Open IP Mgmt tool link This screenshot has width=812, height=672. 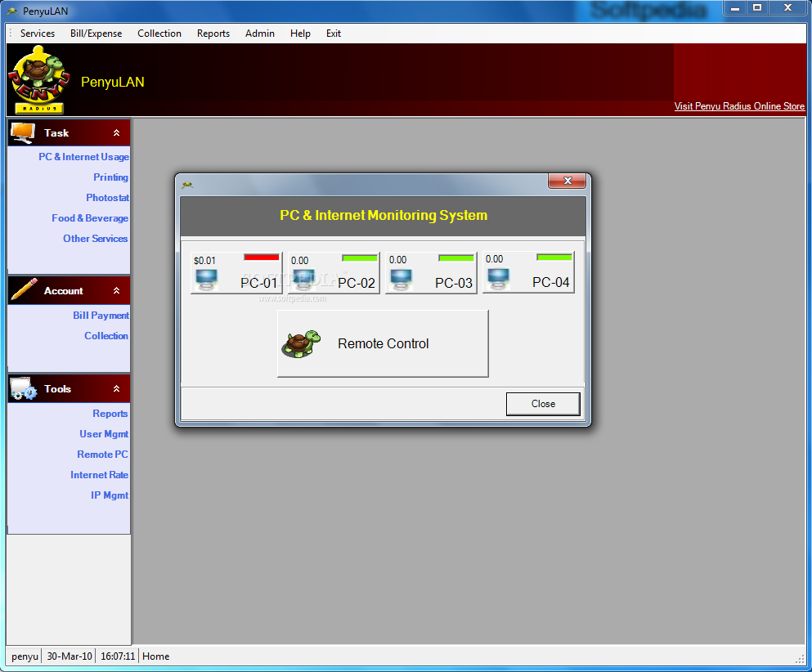pyautogui.click(x=110, y=495)
